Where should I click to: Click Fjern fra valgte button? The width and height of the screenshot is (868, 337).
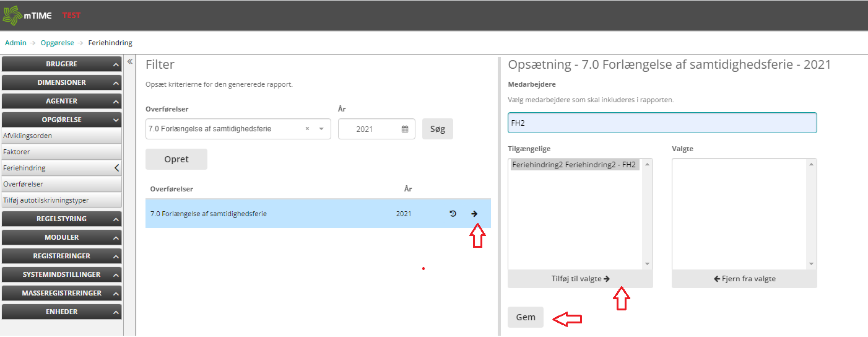click(x=744, y=279)
